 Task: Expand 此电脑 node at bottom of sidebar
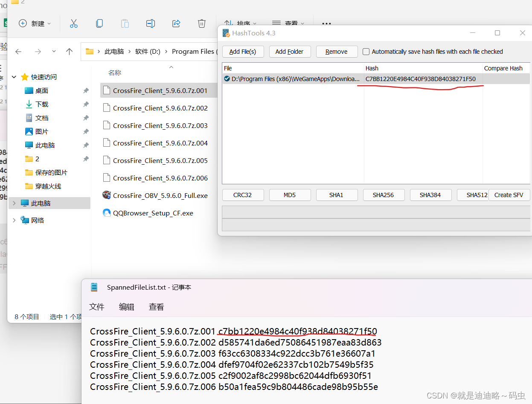point(14,203)
